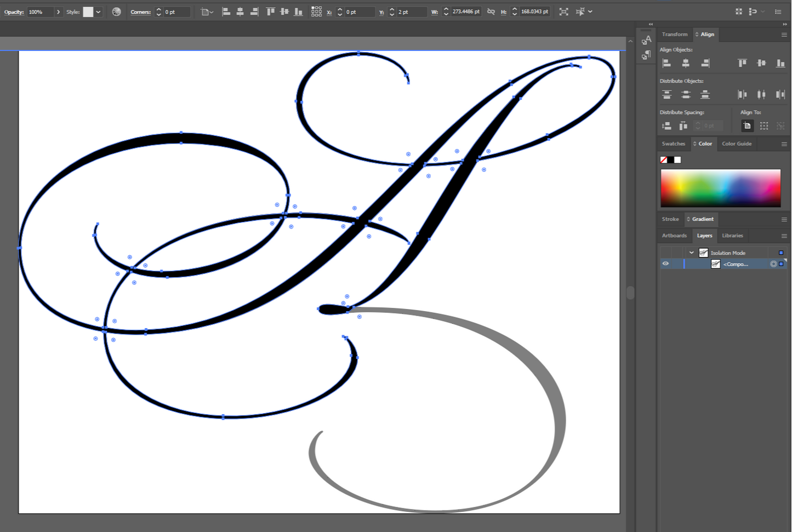The image size is (792, 532).
Task: Click Horizontal Distribute Space icon
Action: (x=683, y=125)
